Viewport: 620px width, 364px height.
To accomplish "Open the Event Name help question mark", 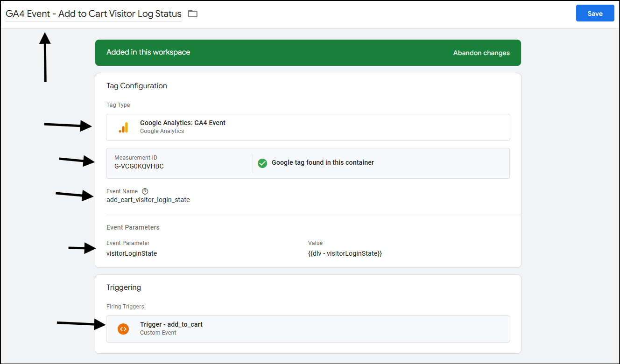I will (x=145, y=191).
